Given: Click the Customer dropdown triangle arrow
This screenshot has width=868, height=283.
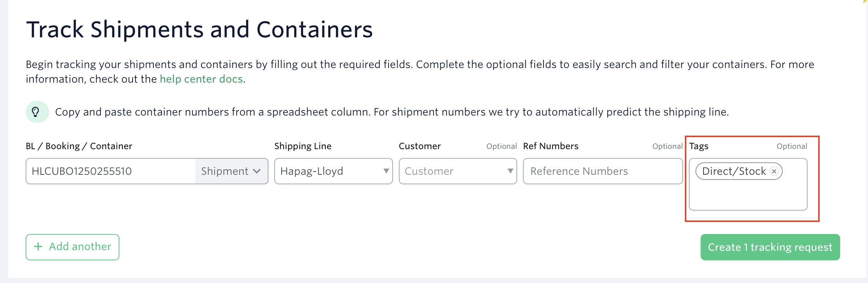Looking at the screenshot, I should pos(510,171).
